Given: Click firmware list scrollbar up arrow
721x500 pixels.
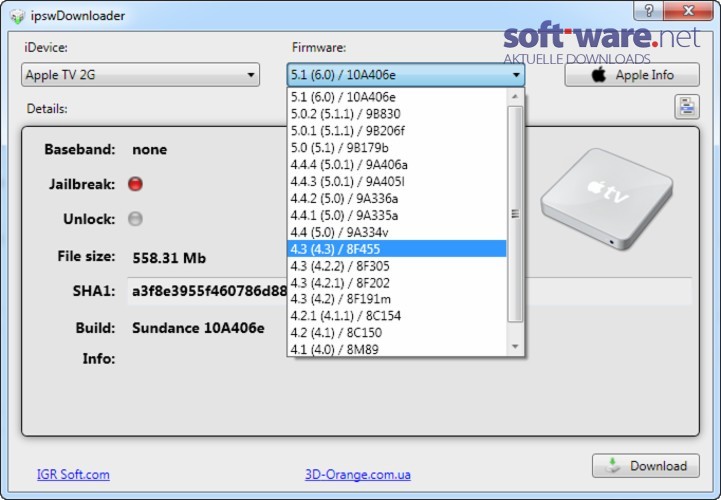Looking at the screenshot, I should pos(515,97).
